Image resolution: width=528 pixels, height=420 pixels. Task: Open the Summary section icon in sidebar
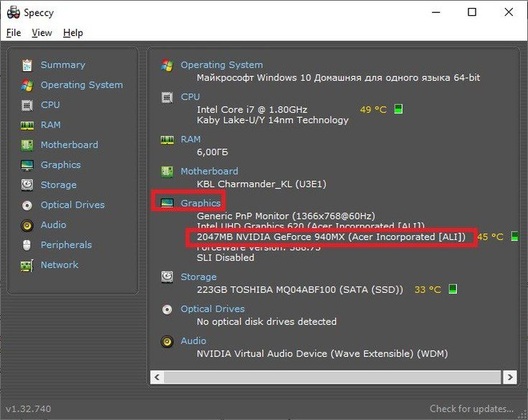(x=27, y=65)
